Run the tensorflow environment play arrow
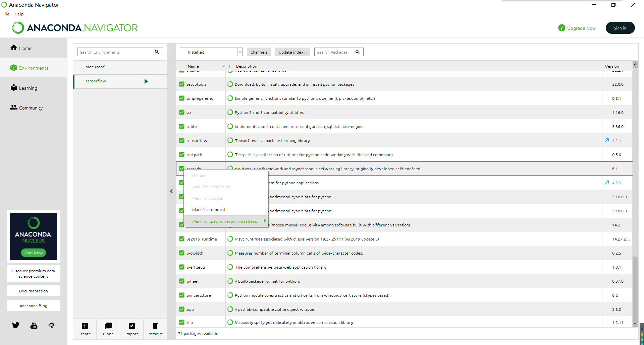The height and width of the screenshot is (345, 644). click(x=146, y=81)
